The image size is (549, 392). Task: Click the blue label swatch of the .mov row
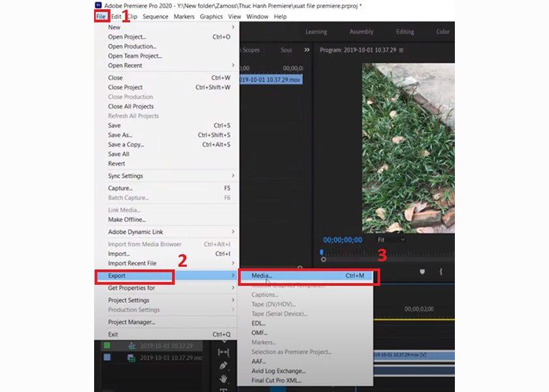(107, 357)
